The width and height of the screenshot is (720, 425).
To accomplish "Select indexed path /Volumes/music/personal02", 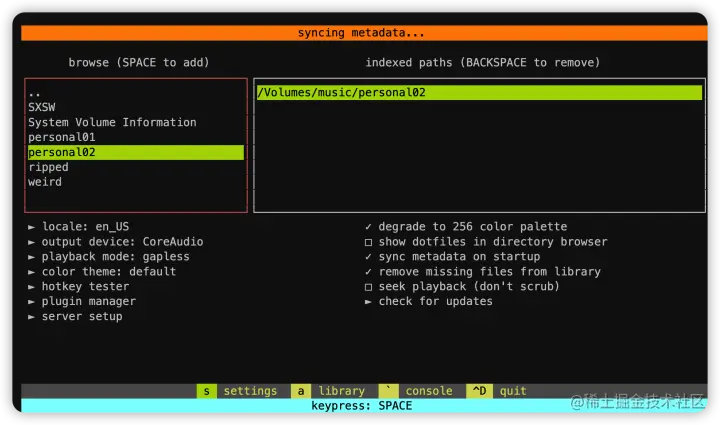I will click(479, 93).
